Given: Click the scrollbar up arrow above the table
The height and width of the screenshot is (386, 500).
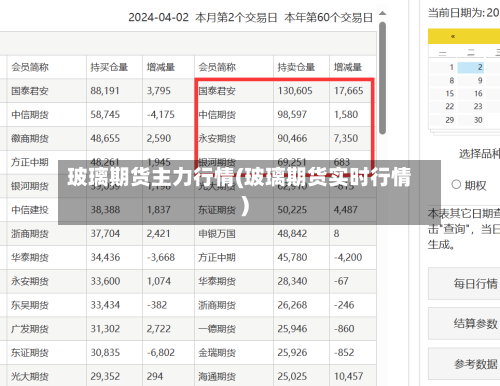Looking at the screenshot, I should click(382, 13).
